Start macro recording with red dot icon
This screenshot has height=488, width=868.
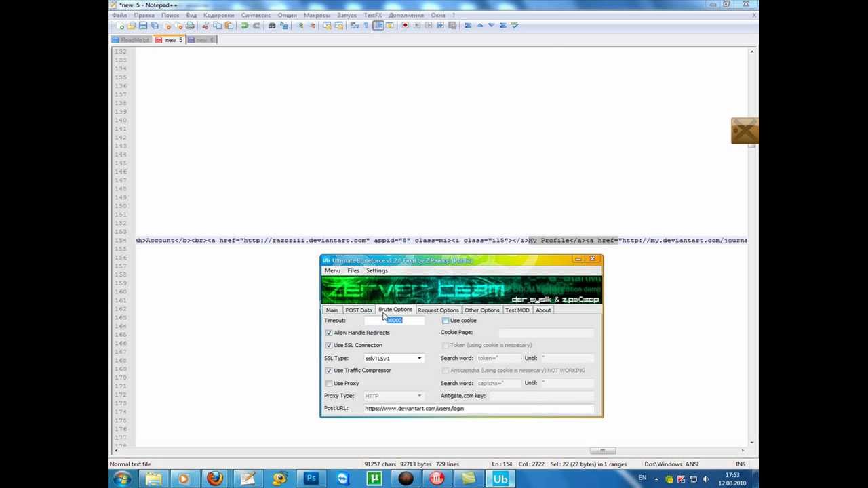coord(405,26)
